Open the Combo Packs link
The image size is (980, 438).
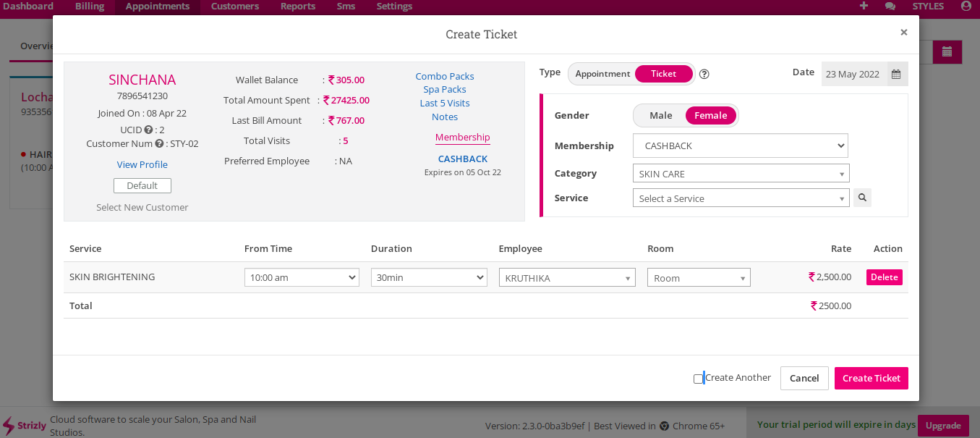click(445, 76)
